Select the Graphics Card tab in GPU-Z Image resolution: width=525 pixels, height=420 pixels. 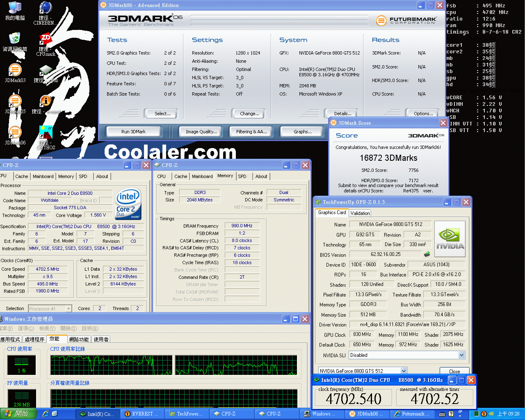coord(332,212)
